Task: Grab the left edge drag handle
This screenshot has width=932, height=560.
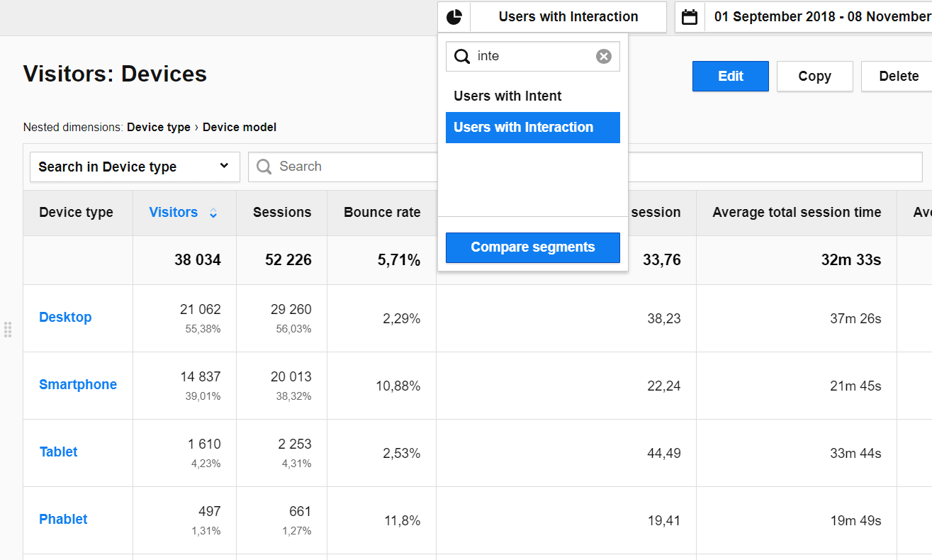Action: point(8,329)
